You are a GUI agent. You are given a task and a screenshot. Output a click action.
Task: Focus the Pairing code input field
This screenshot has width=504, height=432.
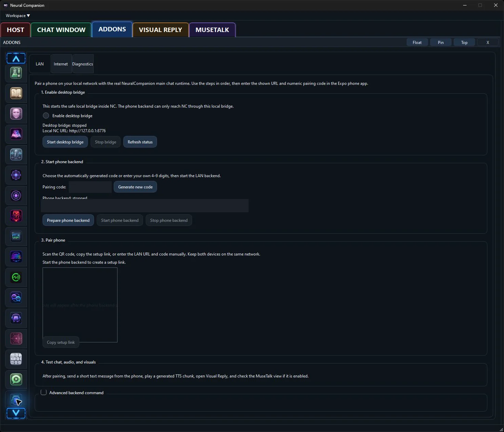(x=90, y=187)
